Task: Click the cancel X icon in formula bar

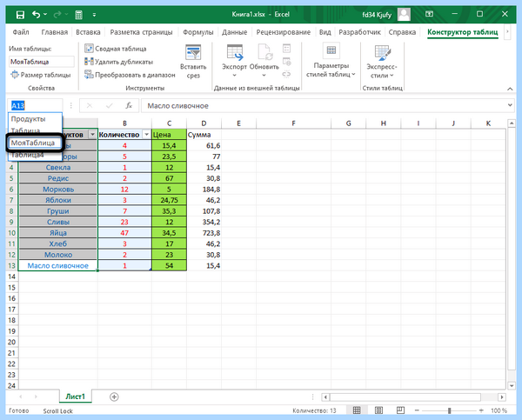Action: [x=90, y=106]
